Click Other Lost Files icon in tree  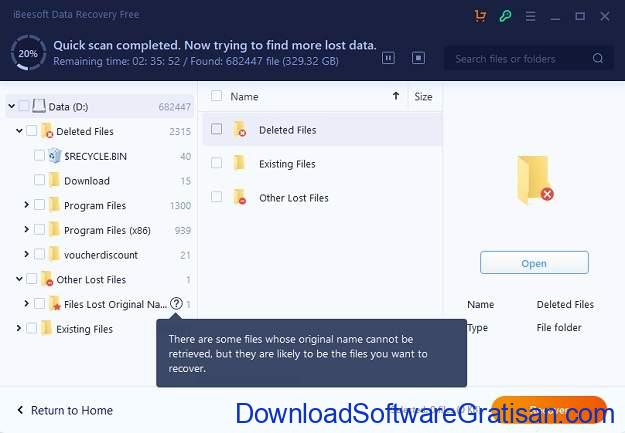[x=47, y=279]
